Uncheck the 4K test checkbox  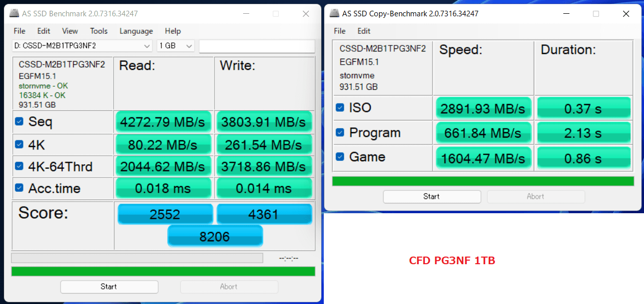[19, 144]
